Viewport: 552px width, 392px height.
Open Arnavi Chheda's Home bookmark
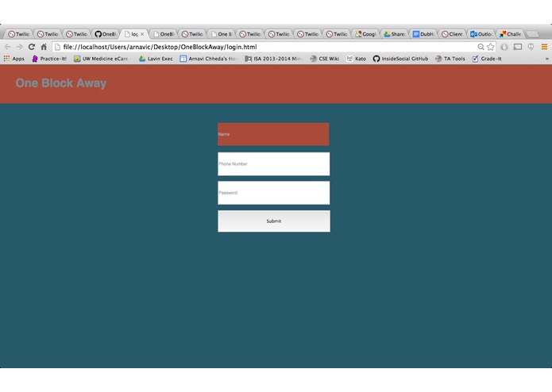pyautogui.click(x=208, y=59)
